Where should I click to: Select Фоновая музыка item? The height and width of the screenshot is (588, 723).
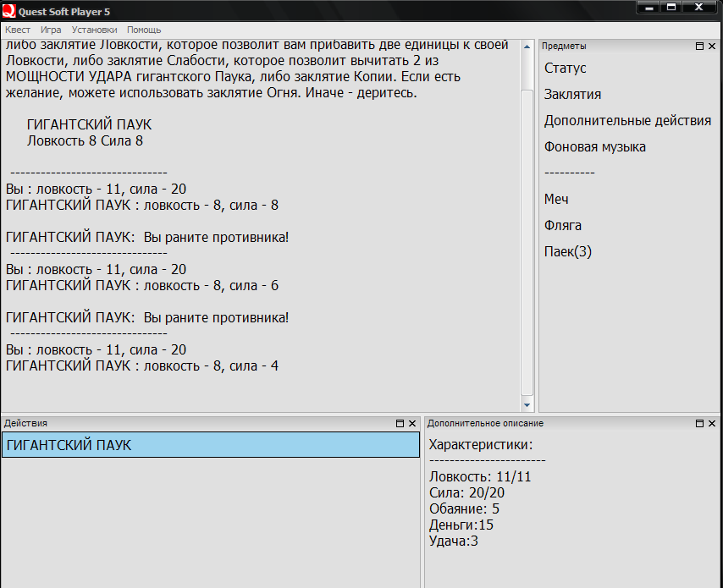tap(594, 147)
